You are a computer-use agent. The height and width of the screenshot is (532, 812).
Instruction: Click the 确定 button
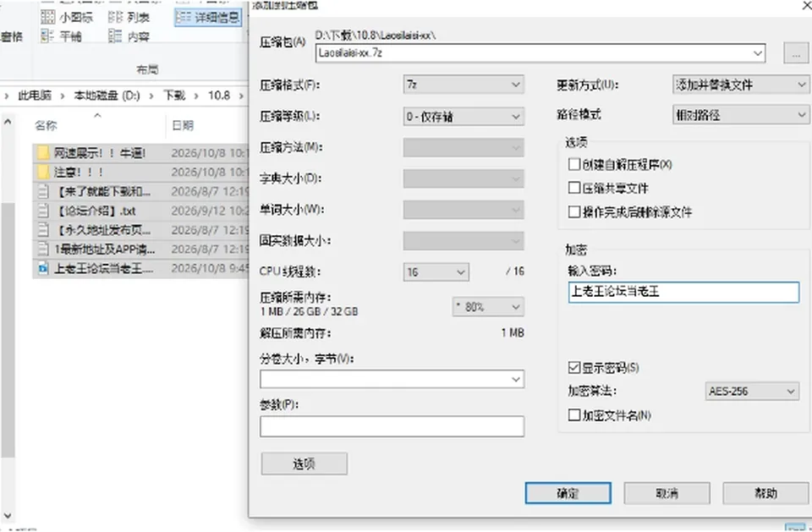click(x=568, y=493)
